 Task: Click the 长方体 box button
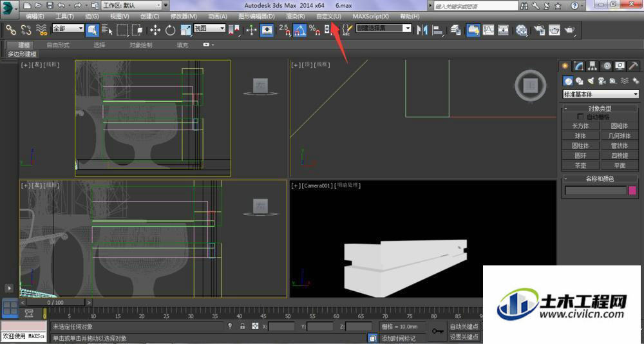(580, 126)
